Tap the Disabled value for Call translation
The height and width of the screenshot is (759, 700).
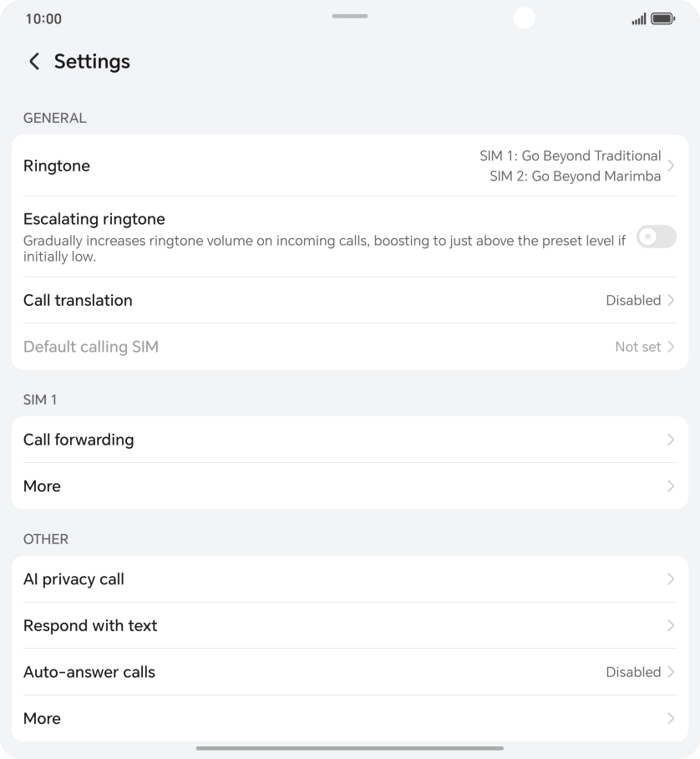tap(632, 300)
